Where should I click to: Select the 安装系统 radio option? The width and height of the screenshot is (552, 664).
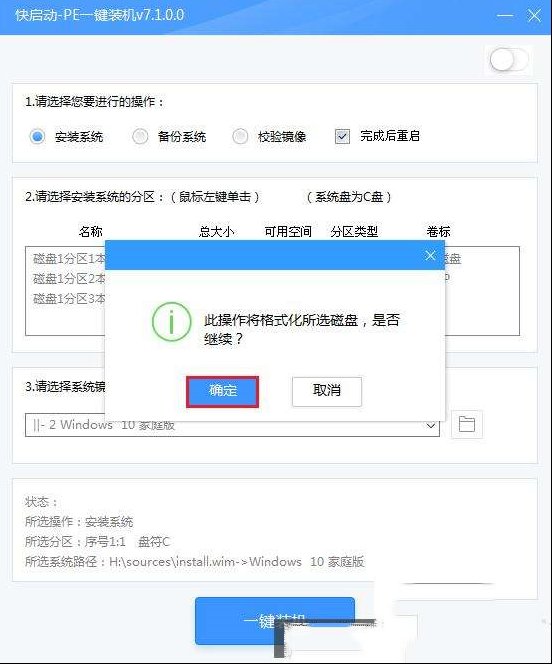point(37,136)
